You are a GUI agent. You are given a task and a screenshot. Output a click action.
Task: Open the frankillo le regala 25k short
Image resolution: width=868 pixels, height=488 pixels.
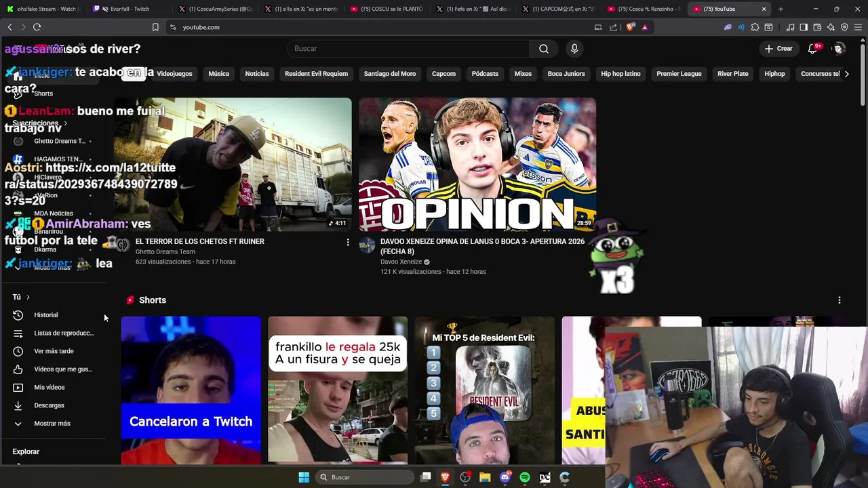coord(338,390)
